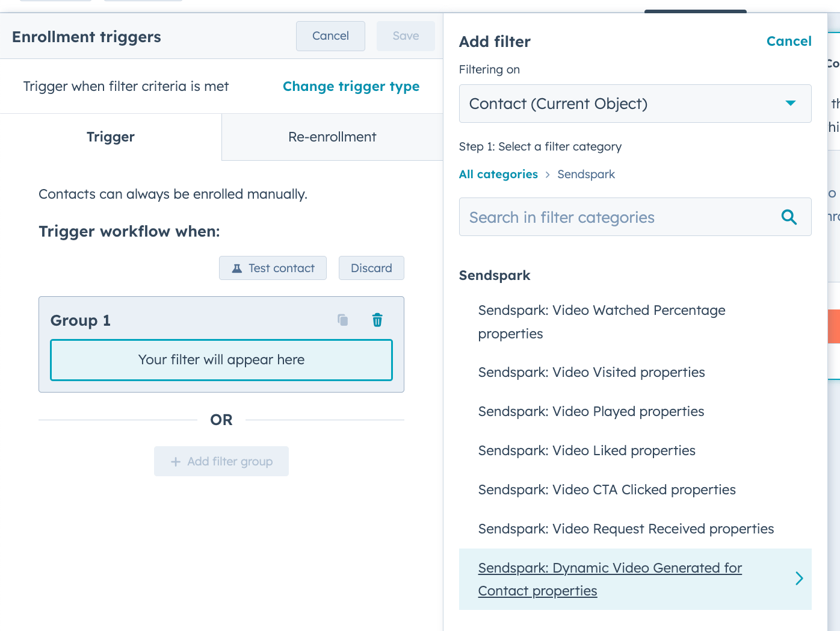840x631 pixels.
Task: Switch to the Trigger tab
Action: 111,137
